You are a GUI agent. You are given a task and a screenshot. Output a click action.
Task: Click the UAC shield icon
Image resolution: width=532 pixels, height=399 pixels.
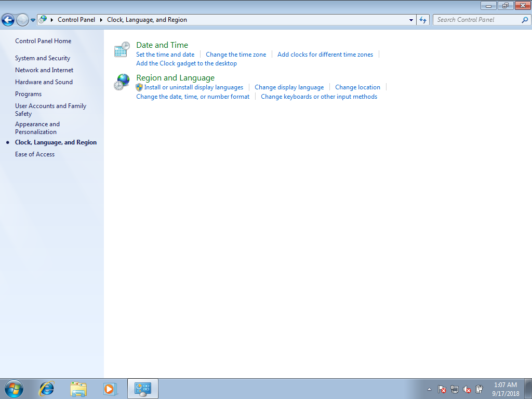pyautogui.click(x=139, y=87)
